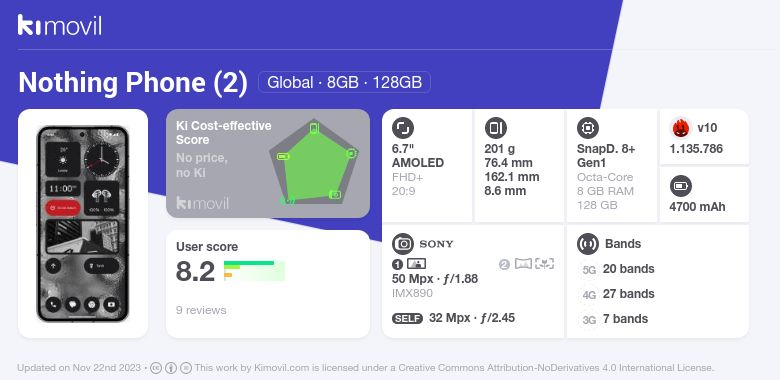Open the Nothing Phone (2) title

(x=133, y=83)
